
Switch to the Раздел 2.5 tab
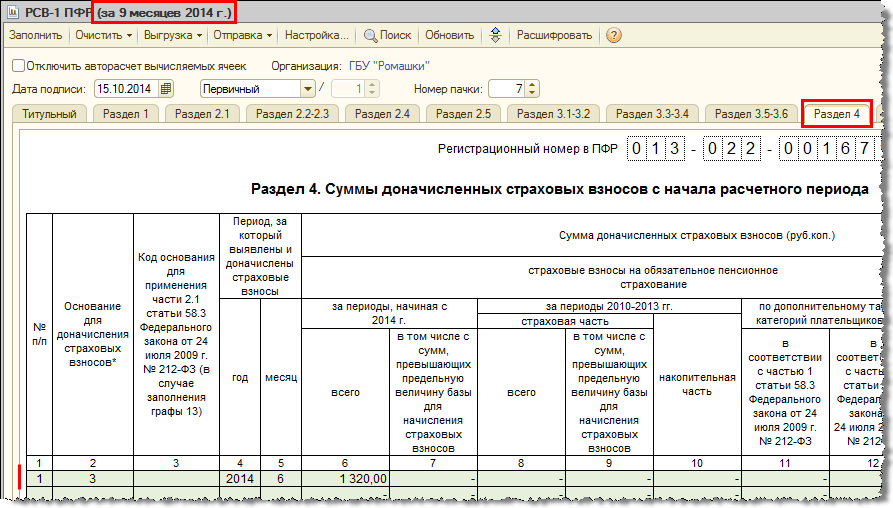point(463,114)
